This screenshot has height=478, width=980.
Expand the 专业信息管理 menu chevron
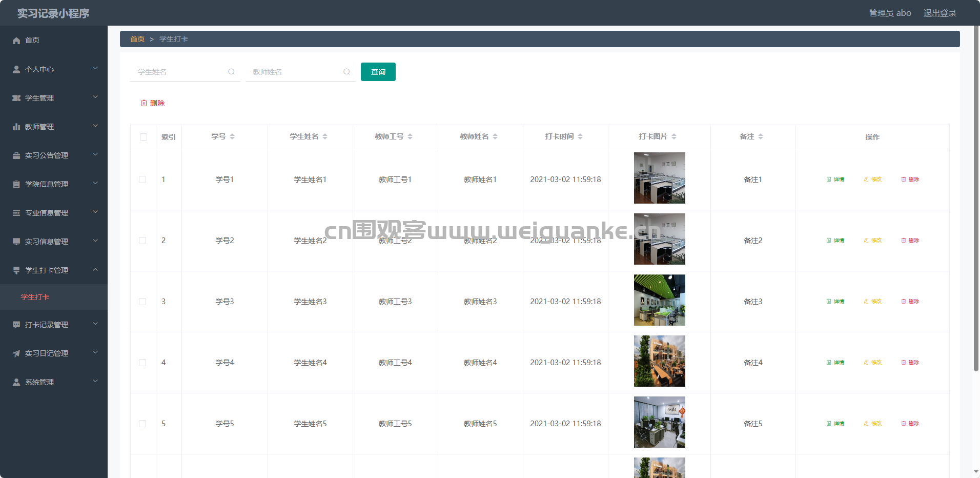95,212
